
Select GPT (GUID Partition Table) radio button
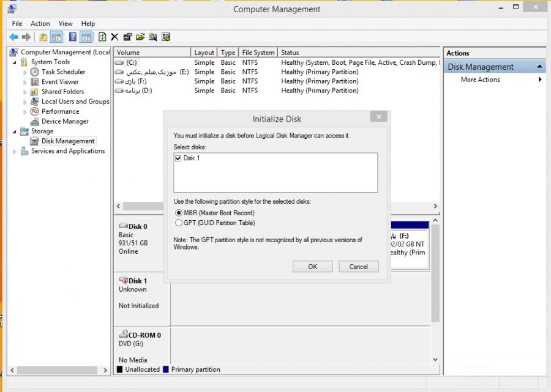pyautogui.click(x=179, y=223)
